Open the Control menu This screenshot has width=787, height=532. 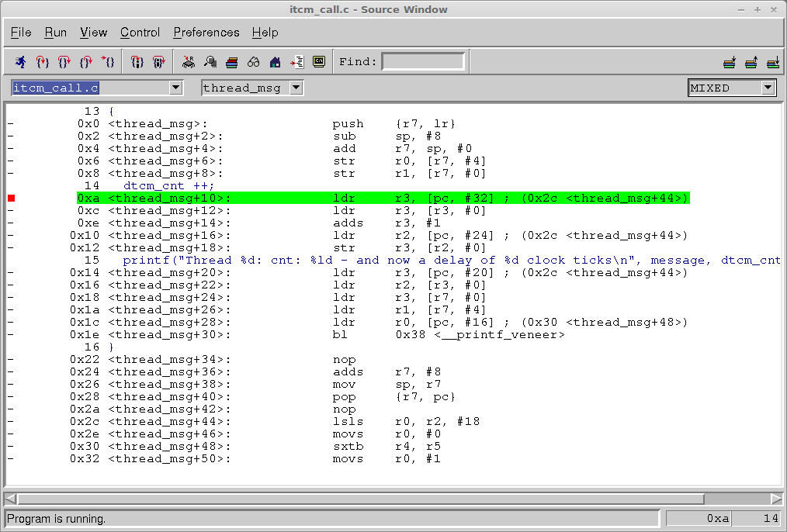click(140, 33)
